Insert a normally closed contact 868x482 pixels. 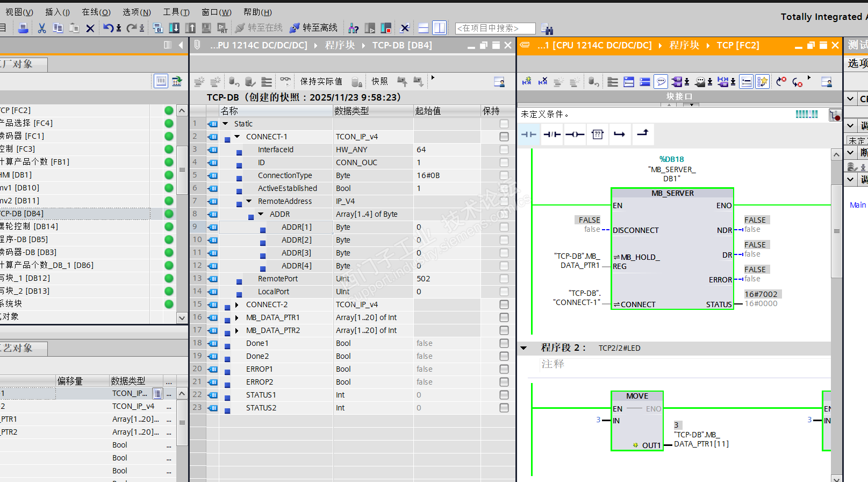(x=551, y=134)
